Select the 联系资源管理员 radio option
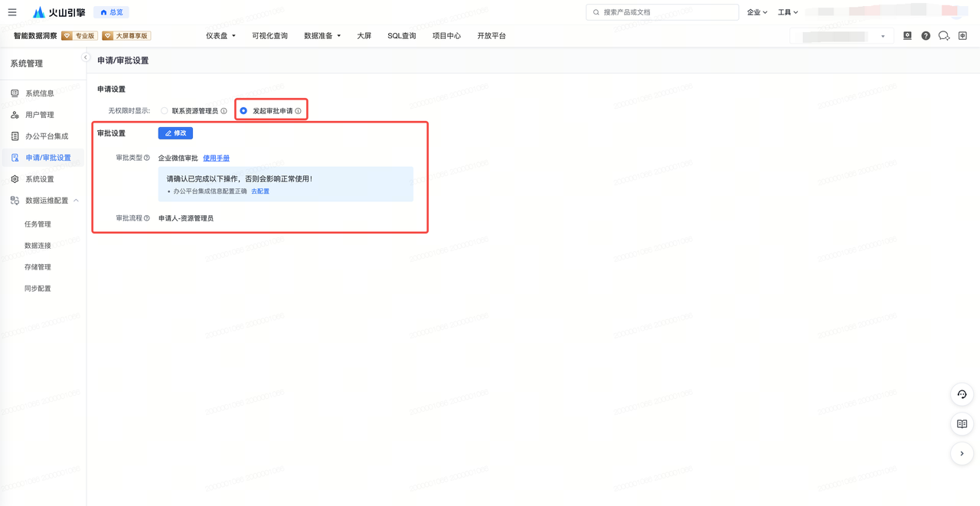Image resolution: width=980 pixels, height=506 pixels. click(x=165, y=111)
